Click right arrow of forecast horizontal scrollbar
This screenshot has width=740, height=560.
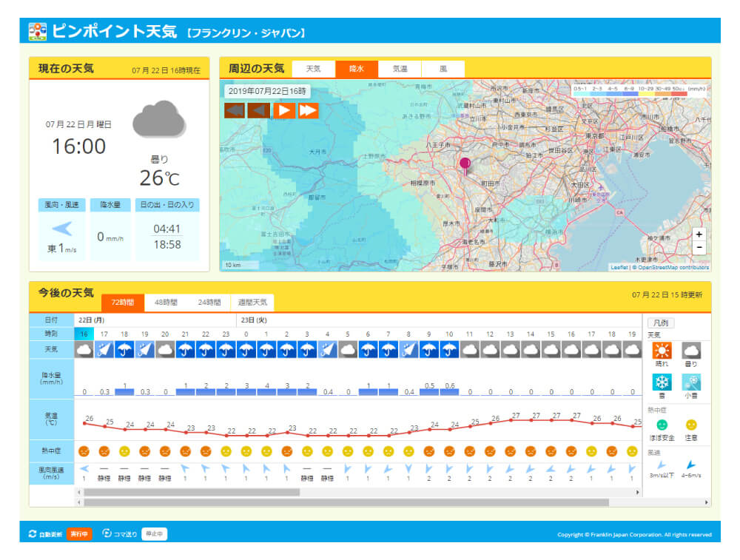pos(638,492)
